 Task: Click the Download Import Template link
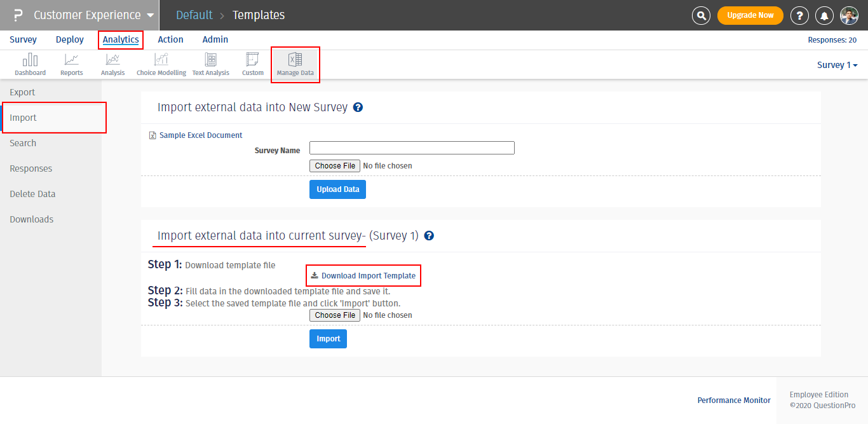tap(368, 276)
